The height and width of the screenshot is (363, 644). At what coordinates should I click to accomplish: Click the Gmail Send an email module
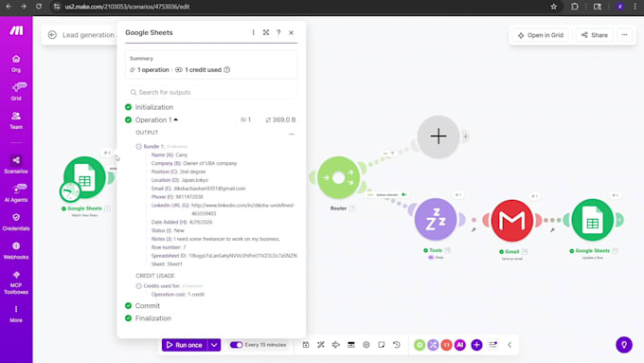tap(511, 221)
